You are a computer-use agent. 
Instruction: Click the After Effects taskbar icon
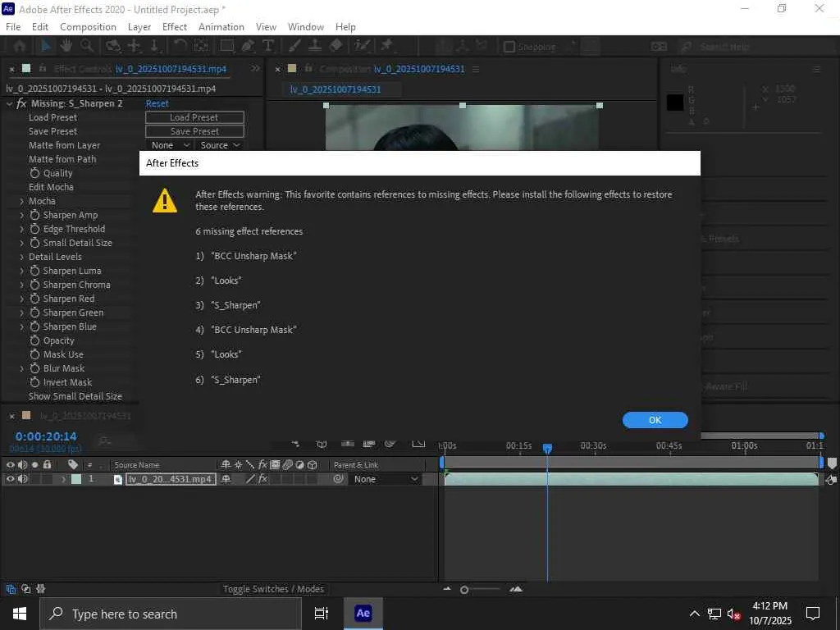363,614
